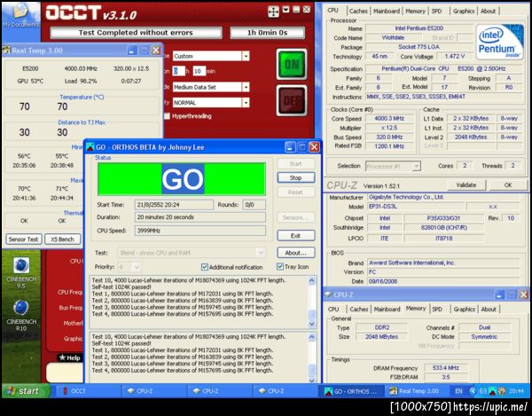Click the ORTHOS CPU Speed field 3999MHz
Image resolution: width=532 pixels, height=416 pixels.
[x=200, y=231]
